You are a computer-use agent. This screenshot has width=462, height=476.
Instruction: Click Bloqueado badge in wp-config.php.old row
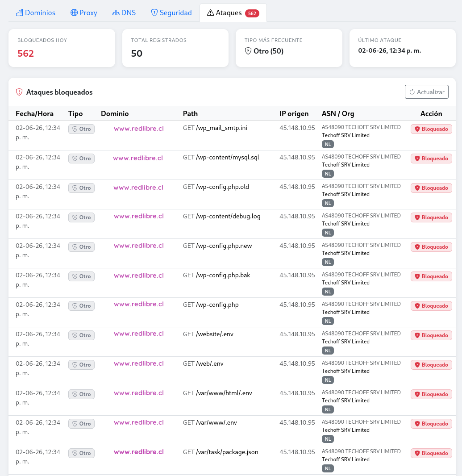(x=431, y=188)
